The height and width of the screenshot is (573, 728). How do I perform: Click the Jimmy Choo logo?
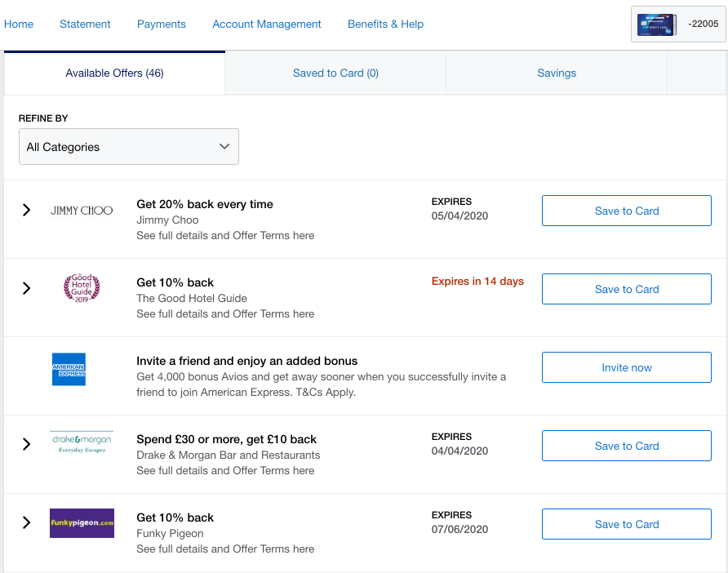[82, 211]
